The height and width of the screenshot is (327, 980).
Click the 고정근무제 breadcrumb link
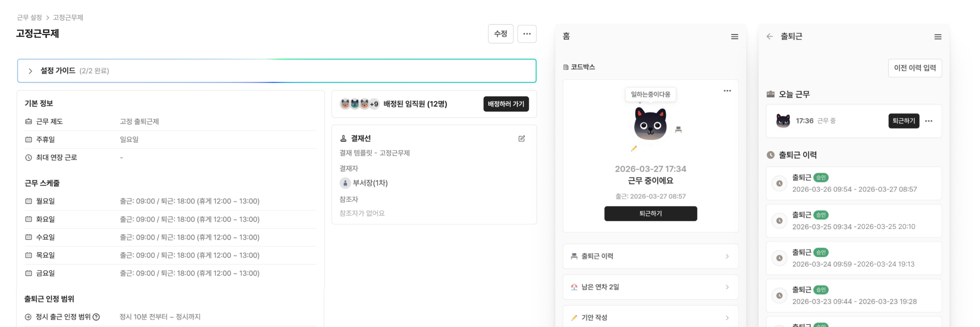point(68,17)
